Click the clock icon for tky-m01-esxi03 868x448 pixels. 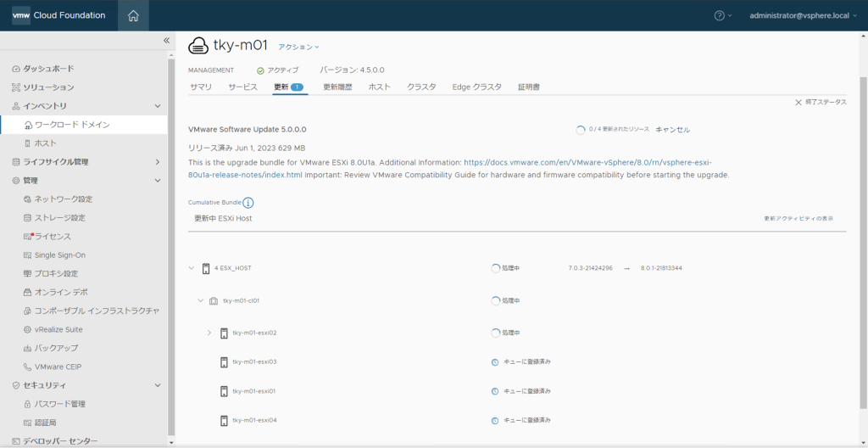pos(495,362)
